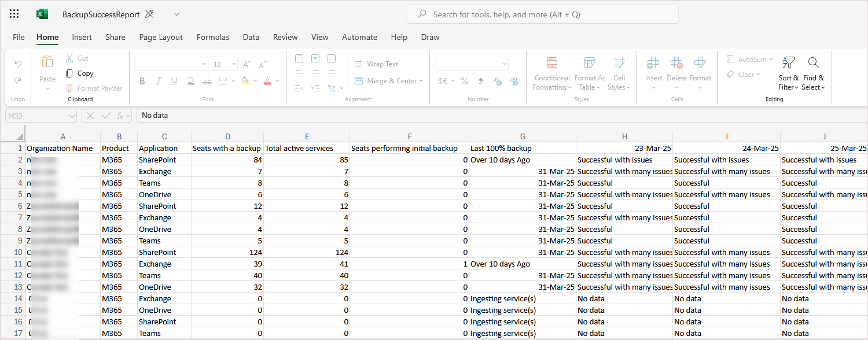Image resolution: width=868 pixels, height=340 pixels.
Task: Open the font size dropdown
Action: [234, 64]
